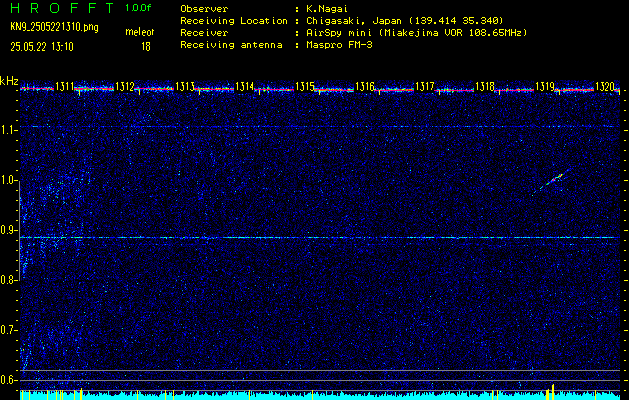This screenshot has width=629, height=400.
Task: Click the cyan signal power strip at bottom
Action: pyautogui.click(x=320, y=396)
